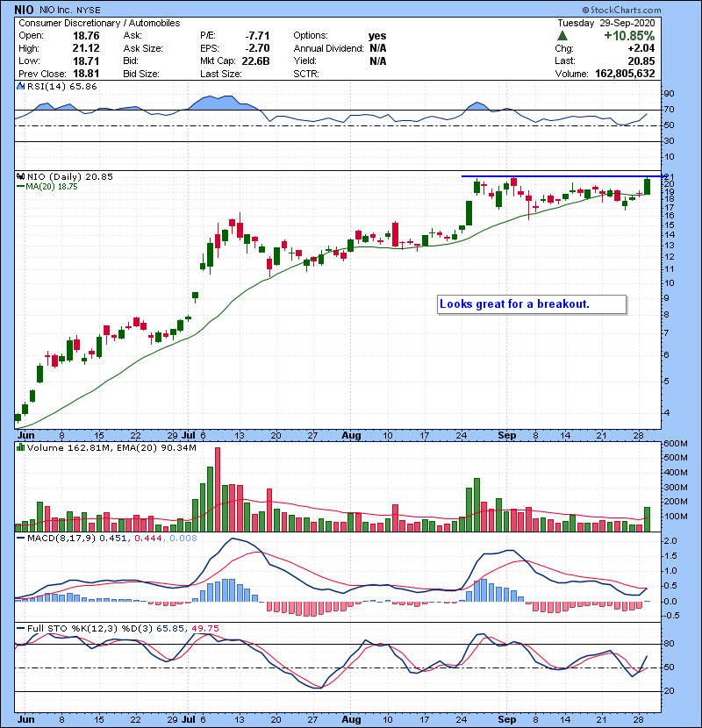Click the last green candlestick on Sep 29
This screenshot has width=702, height=728.
point(648,186)
